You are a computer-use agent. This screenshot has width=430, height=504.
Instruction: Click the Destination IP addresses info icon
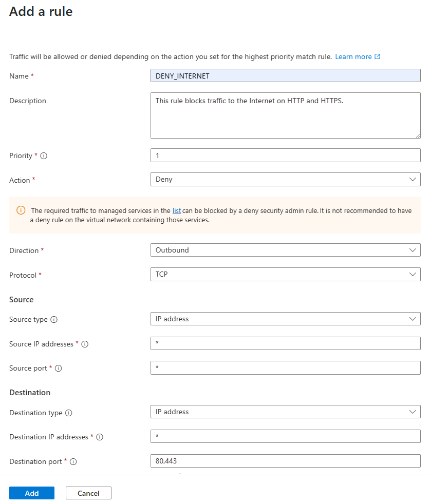100,437
